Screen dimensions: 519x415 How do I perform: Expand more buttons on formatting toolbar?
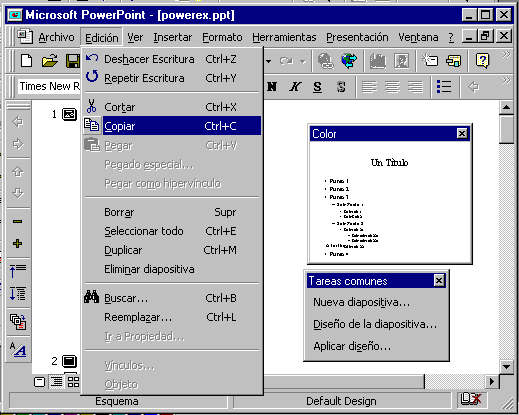coord(506,80)
